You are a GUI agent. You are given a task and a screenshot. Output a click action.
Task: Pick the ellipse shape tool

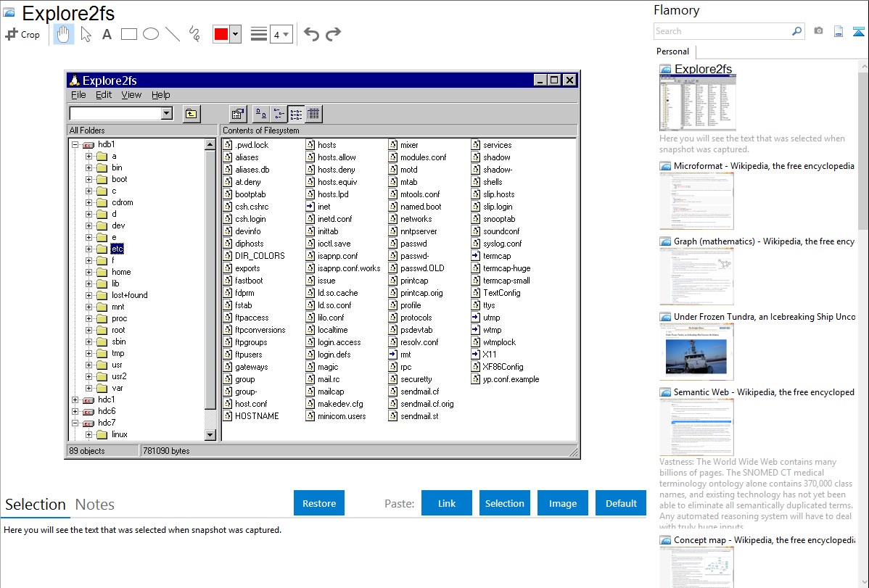click(151, 34)
